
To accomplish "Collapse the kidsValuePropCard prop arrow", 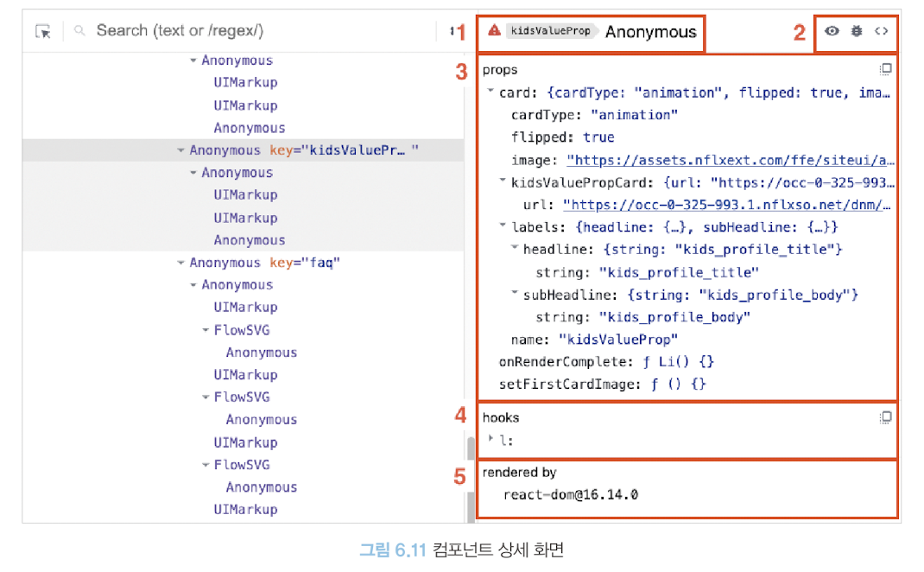I will [503, 181].
